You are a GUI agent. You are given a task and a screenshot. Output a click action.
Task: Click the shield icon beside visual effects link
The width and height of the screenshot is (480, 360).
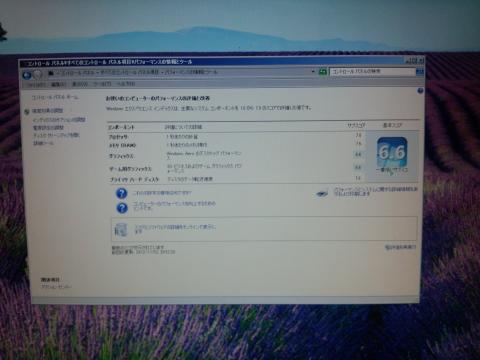pos(27,112)
